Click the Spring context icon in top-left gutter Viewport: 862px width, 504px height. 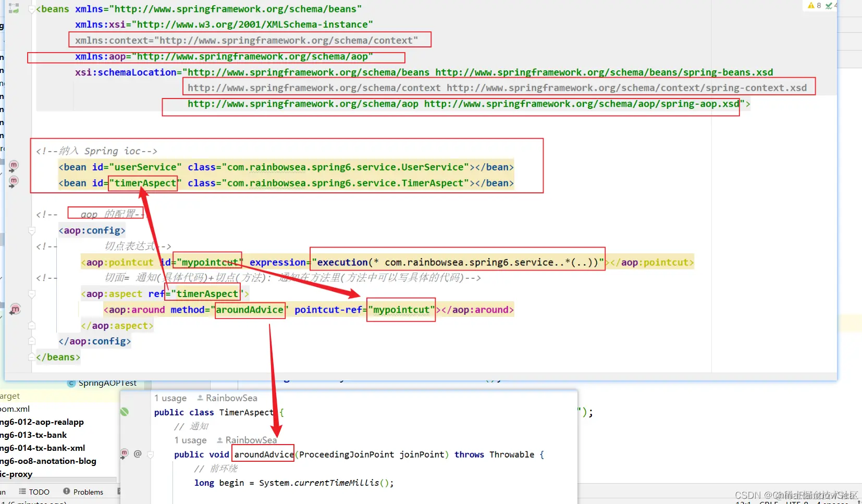(14, 8)
